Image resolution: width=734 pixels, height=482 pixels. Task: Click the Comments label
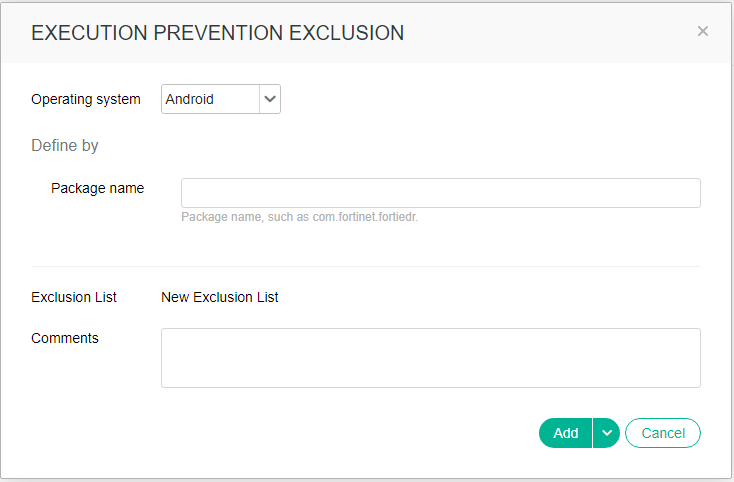coord(65,338)
